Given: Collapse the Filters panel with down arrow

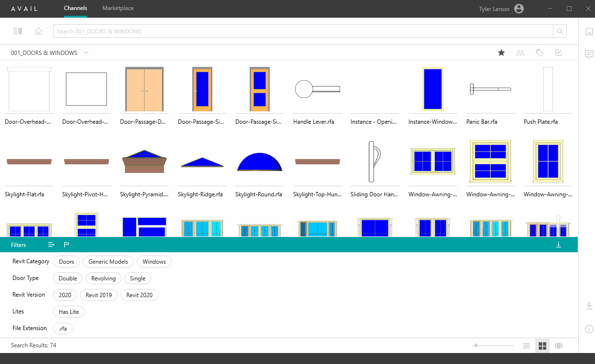Looking at the screenshot, I should coord(558,245).
